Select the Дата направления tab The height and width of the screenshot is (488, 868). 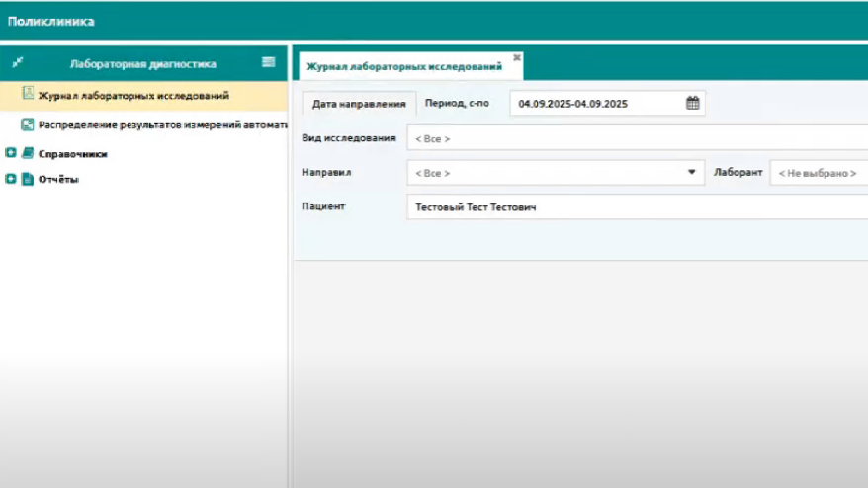point(359,104)
